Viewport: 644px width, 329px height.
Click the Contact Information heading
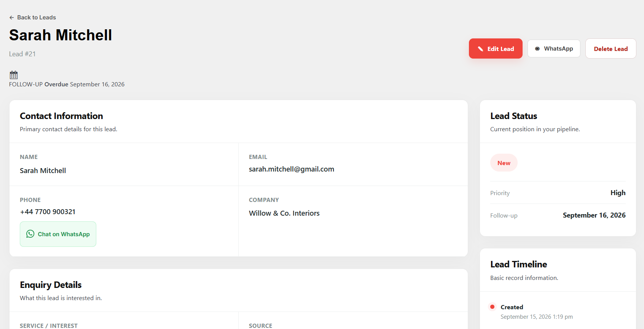click(61, 116)
